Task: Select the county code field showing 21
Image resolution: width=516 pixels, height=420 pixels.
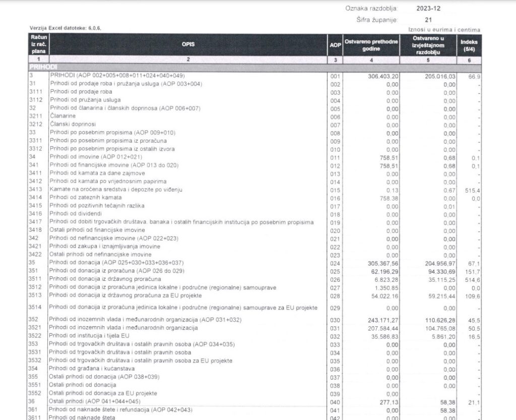Action: 428,20
